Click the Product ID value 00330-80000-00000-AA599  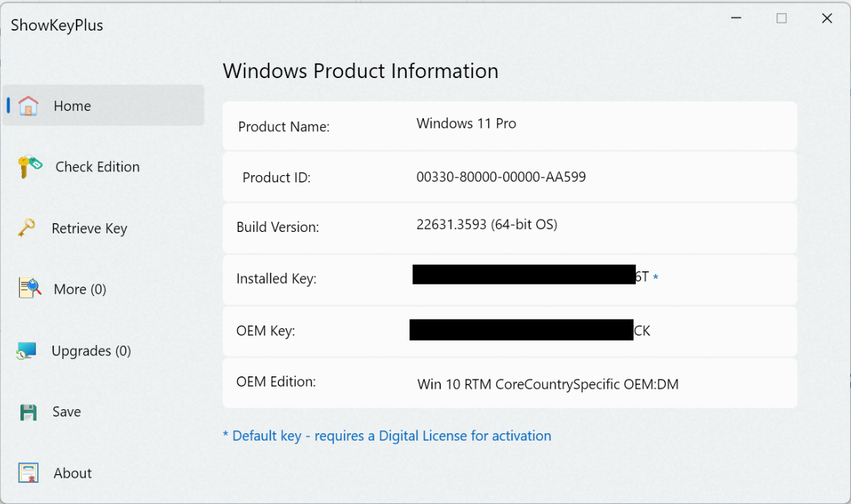click(x=501, y=177)
